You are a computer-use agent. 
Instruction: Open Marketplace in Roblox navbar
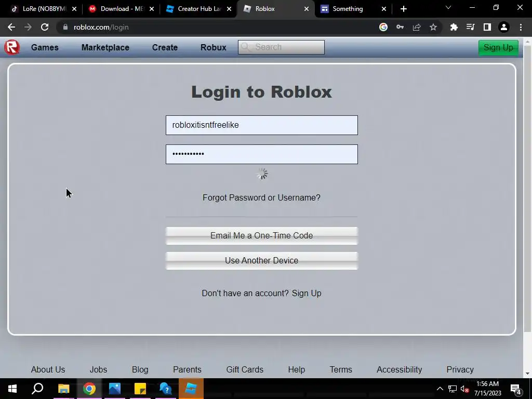[x=105, y=47]
